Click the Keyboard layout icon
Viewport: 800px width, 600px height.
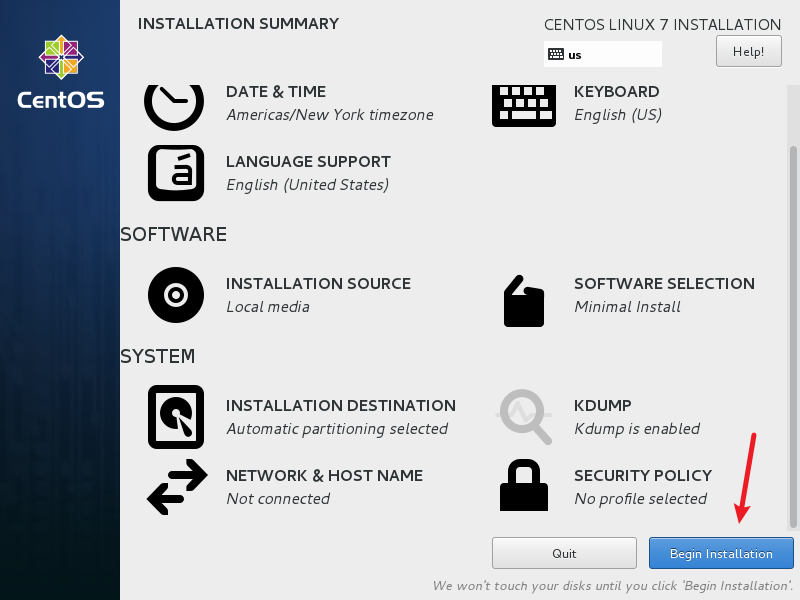[523, 106]
